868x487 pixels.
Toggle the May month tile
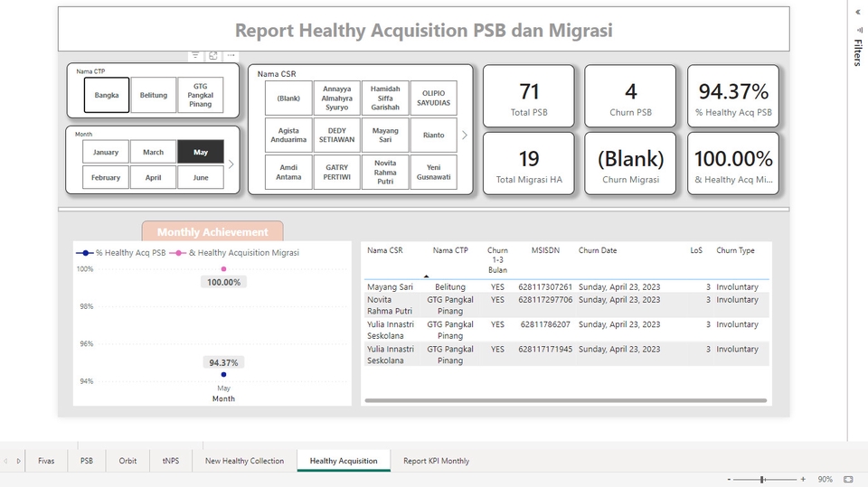point(201,152)
